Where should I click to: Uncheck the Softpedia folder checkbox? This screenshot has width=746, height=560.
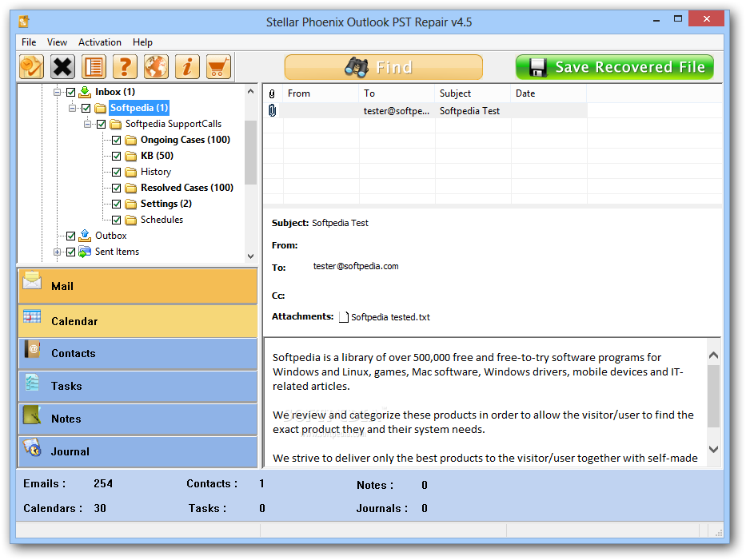pyautogui.click(x=86, y=109)
